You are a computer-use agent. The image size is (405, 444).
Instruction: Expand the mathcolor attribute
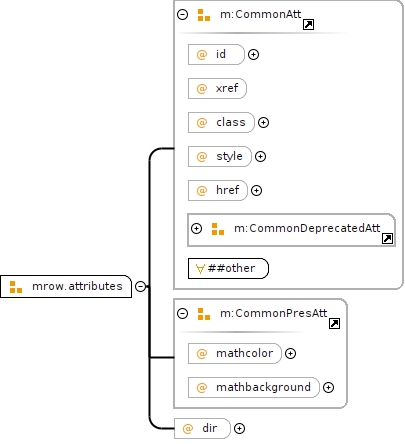point(291,354)
